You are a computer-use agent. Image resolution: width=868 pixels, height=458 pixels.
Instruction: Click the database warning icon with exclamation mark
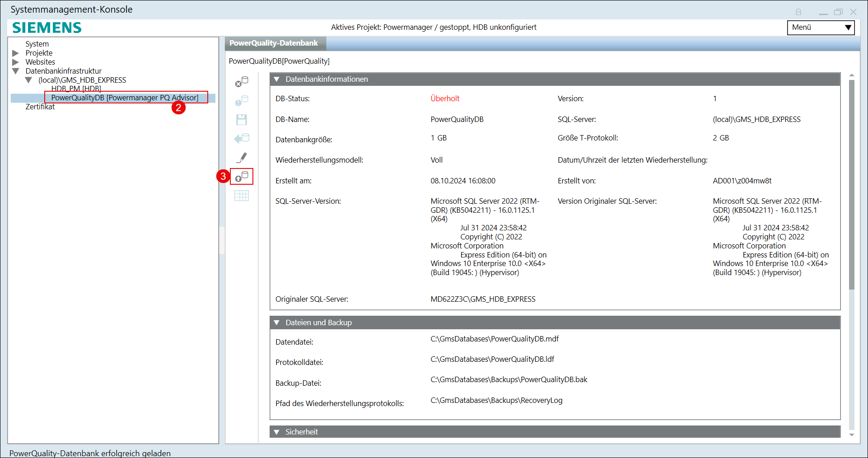pos(242,101)
